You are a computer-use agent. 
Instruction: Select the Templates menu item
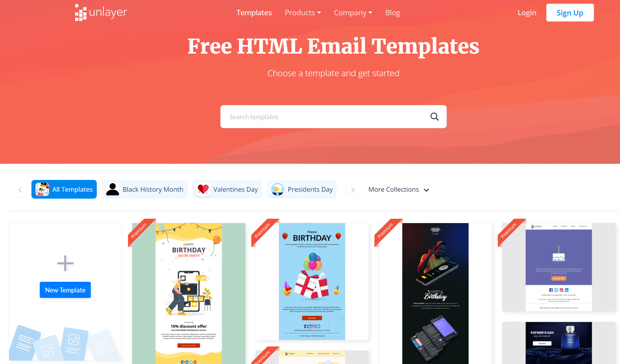click(254, 12)
